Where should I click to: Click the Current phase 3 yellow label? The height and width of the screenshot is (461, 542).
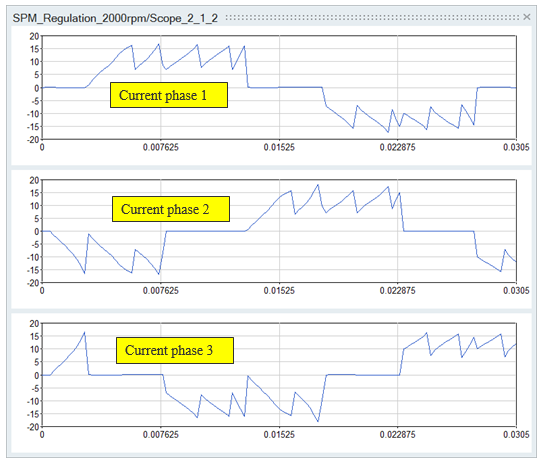pos(175,350)
